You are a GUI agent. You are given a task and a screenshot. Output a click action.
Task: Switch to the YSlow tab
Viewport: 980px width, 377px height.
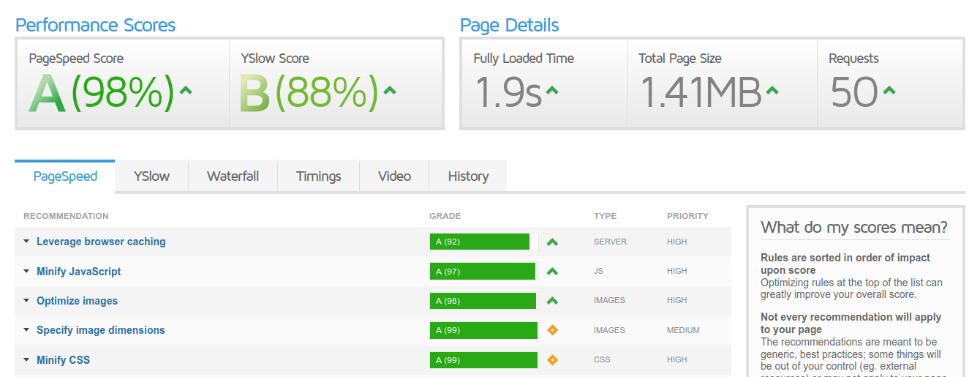click(x=151, y=176)
